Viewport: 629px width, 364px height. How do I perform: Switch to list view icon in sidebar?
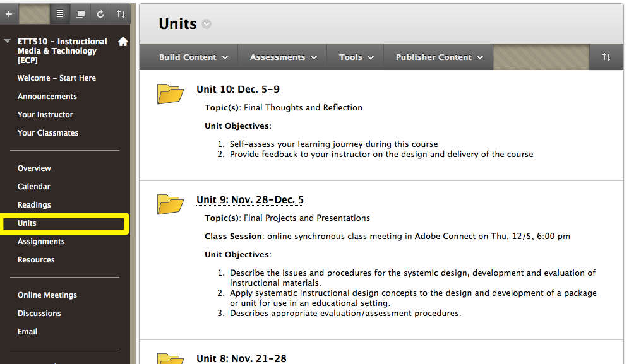click(60, 14)
